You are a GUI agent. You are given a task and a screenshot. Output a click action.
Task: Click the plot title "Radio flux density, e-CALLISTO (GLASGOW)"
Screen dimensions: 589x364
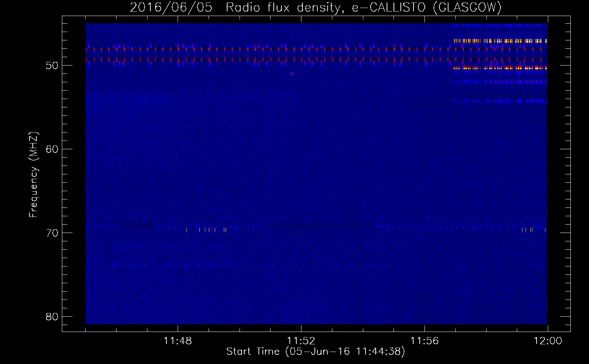(364, 7)
